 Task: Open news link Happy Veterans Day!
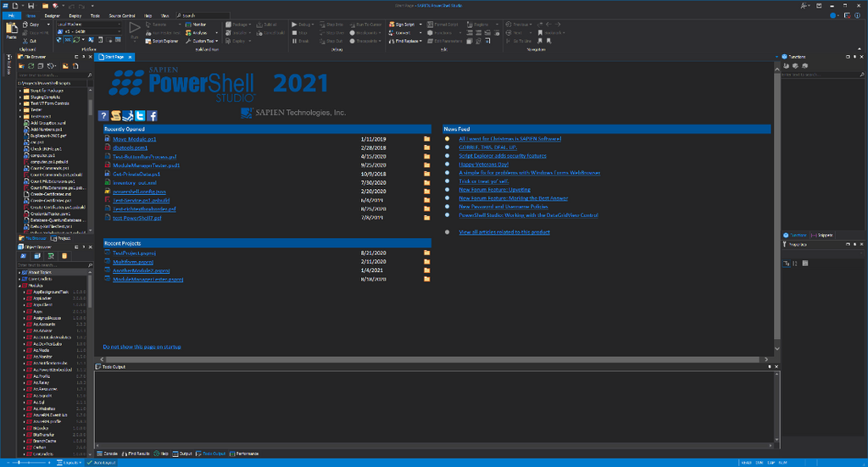(x=483, y=164)
